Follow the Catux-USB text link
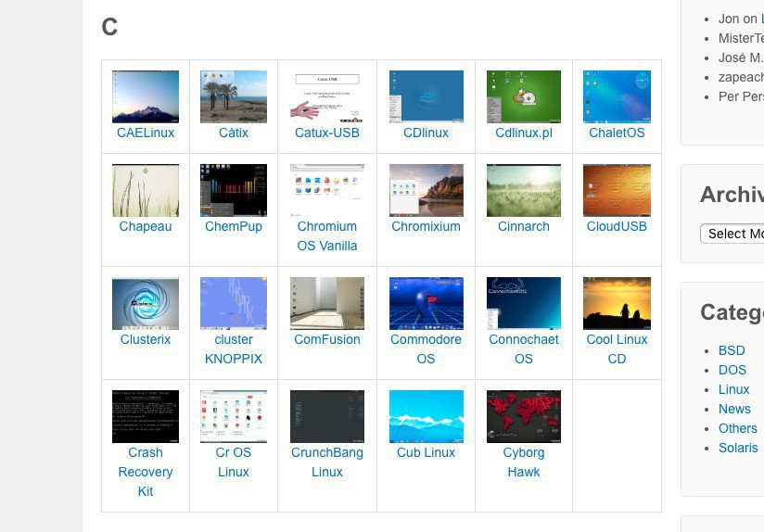764x532 pixels. 327,133
